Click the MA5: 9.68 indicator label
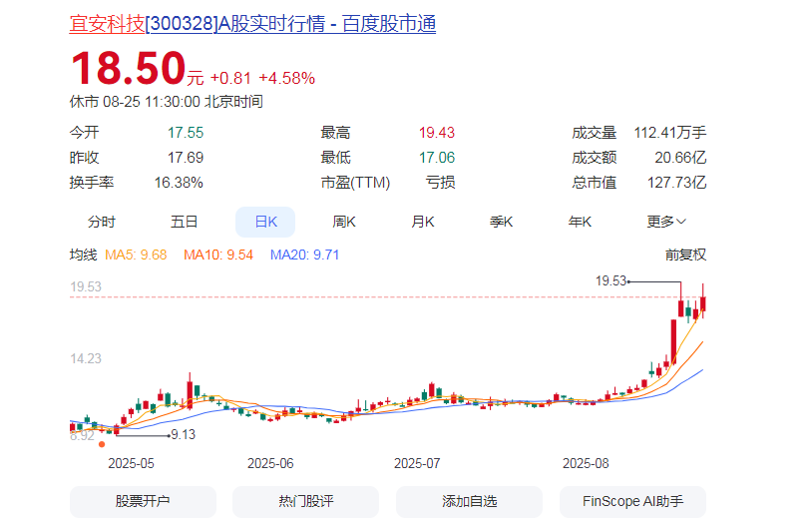Image resolution: width=812 pixels, height=521 pixels. pos(136,255)
